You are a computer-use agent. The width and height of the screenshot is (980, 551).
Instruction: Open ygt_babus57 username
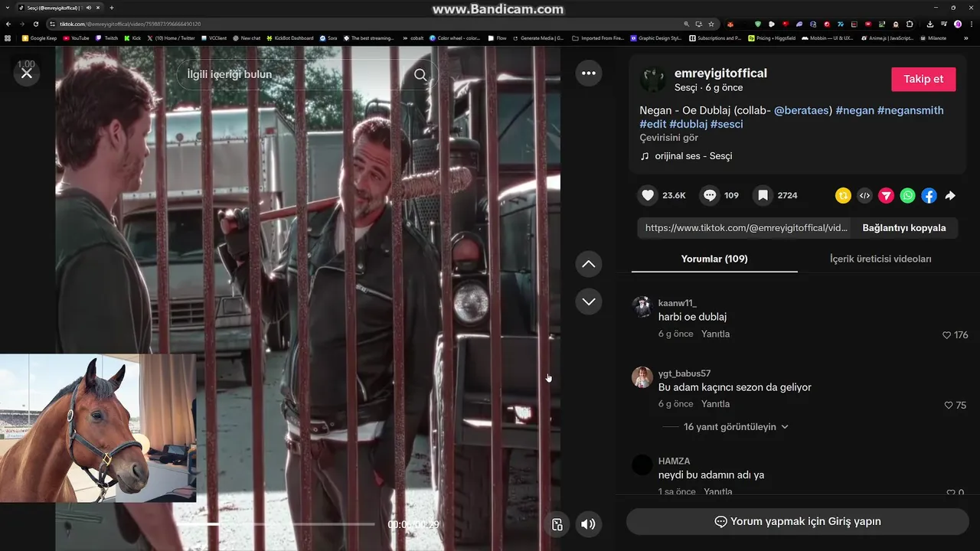[684, 373]
